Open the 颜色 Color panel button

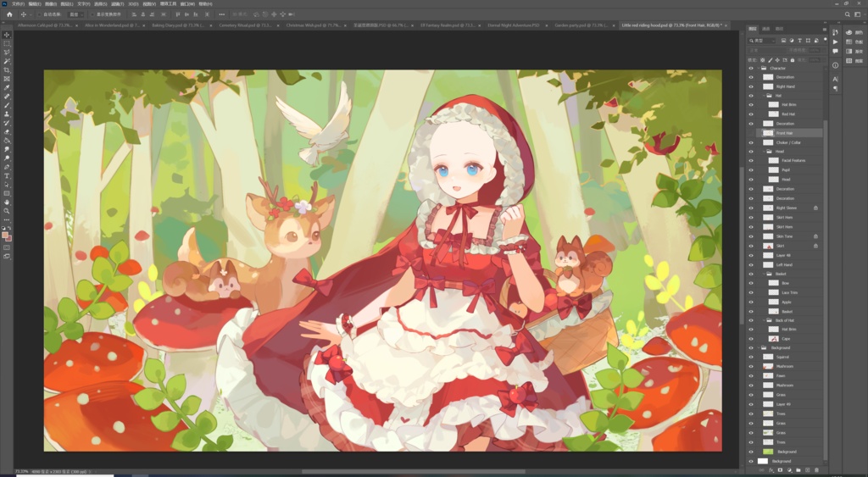[854, 33]
